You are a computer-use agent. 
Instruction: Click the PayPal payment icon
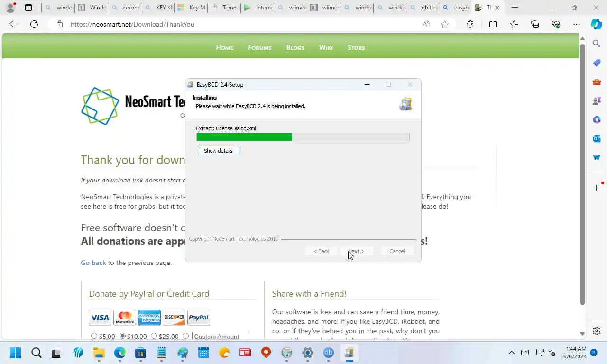click(199, 318)
